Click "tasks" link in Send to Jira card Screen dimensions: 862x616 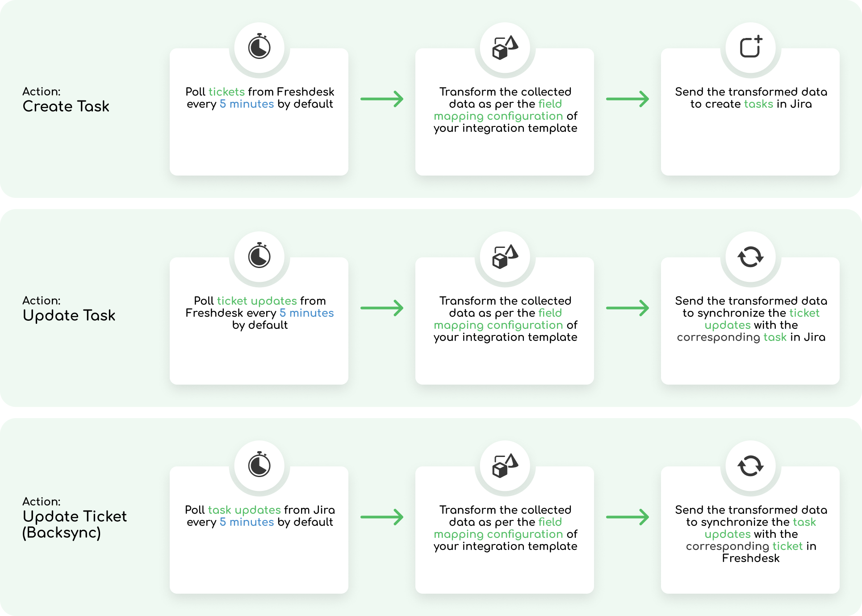[758, 104]
